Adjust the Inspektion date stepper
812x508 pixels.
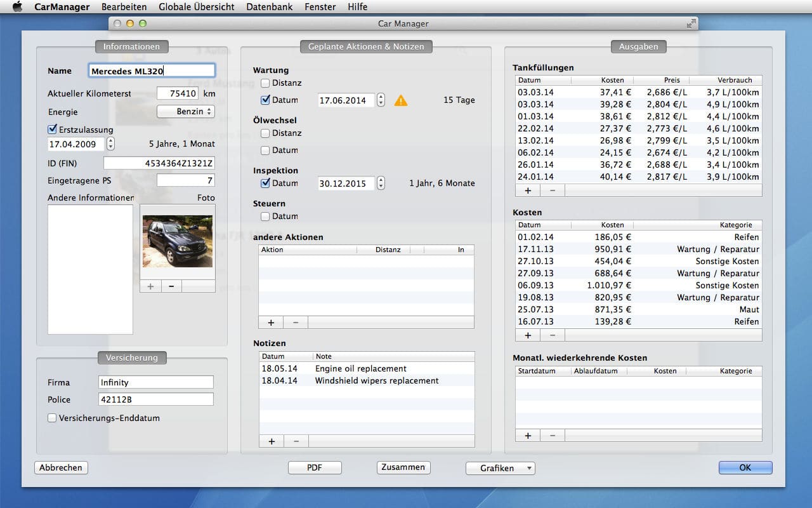pyautogui.click(x=381, y=184)
